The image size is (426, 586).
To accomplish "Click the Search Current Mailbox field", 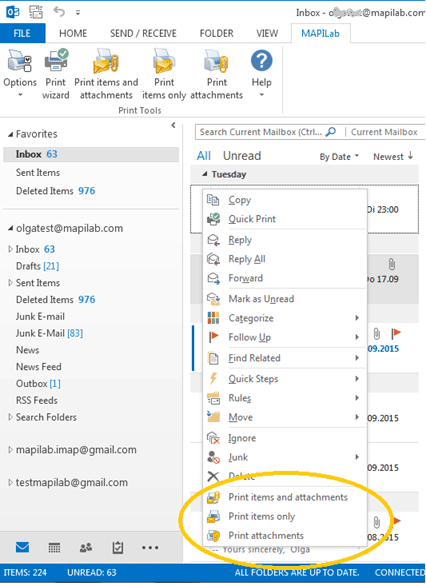I will pyautogui.click(x=261, y=132).
